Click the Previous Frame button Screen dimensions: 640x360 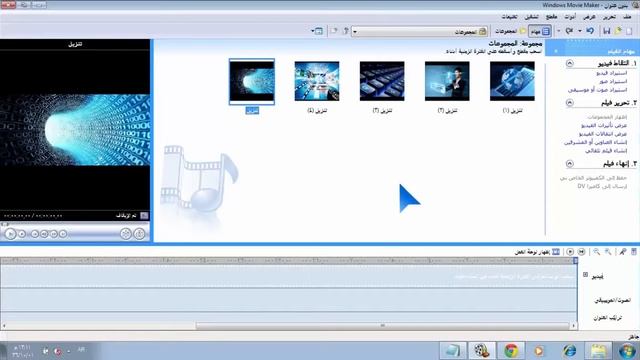(x=44, y=234)
